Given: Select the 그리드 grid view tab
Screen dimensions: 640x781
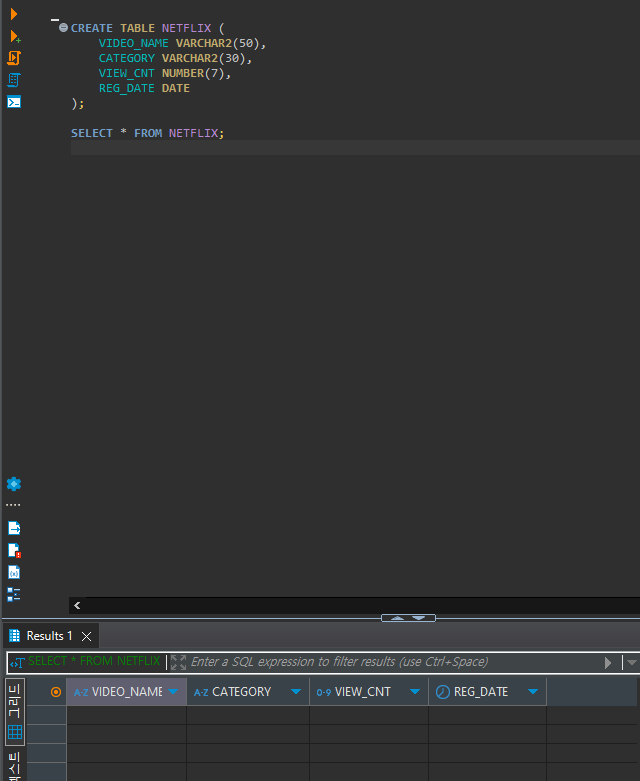Looking at the screenshot, I should (x=14, y=712).
